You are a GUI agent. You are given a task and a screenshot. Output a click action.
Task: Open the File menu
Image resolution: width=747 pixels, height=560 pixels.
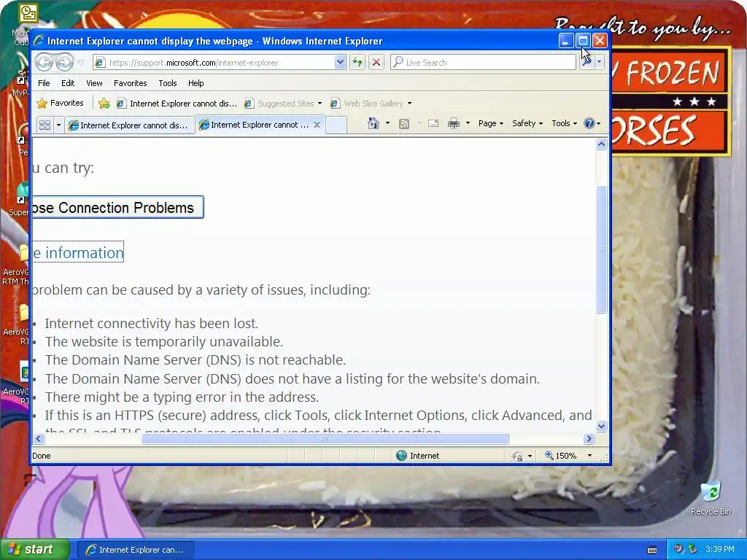click(x=44, y=83)
